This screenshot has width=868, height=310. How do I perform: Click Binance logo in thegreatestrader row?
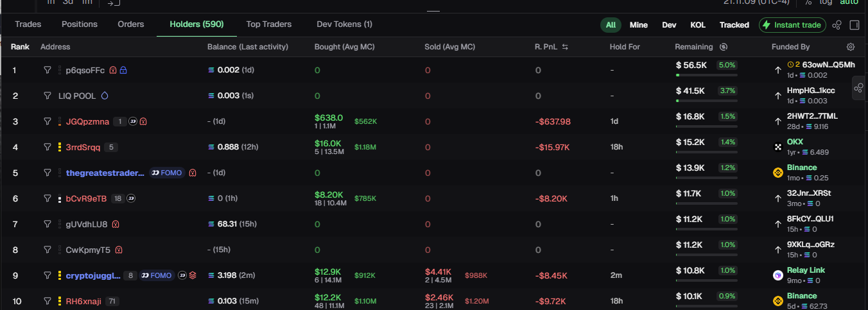(777, 173)
